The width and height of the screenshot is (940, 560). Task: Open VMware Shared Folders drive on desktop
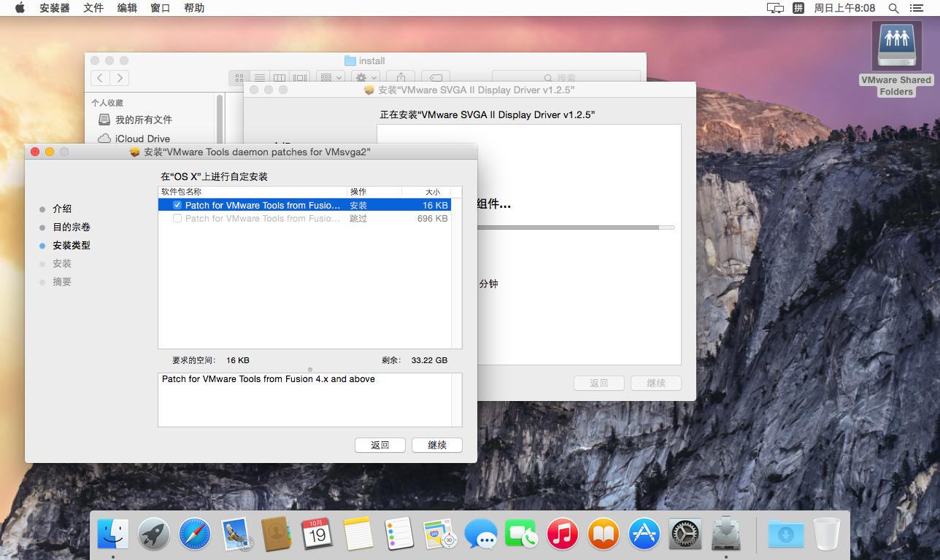(x=896, y=47)
